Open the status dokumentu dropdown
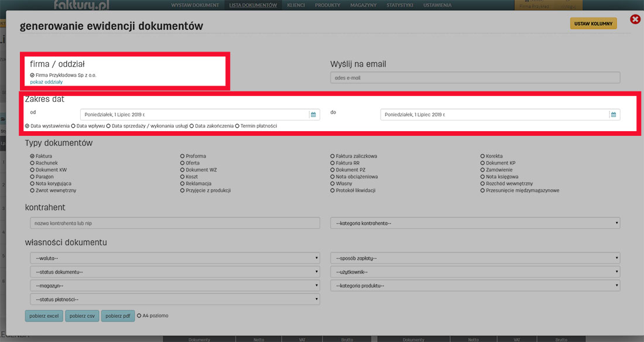 tap(174, 272)
